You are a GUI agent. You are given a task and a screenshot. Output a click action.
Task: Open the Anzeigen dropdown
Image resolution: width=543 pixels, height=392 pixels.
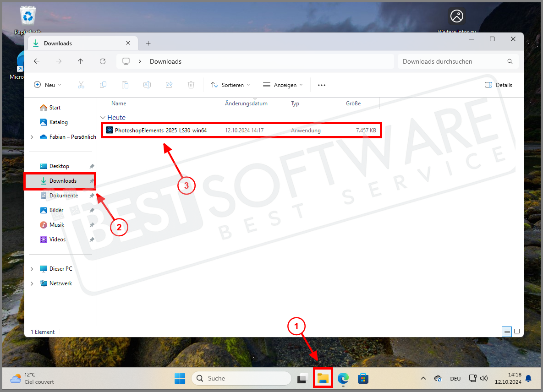283,85
